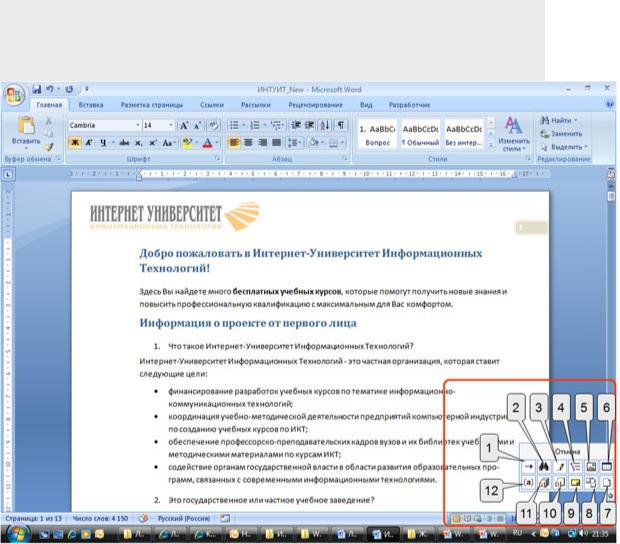Screen dimensions: 620x544
Task: Switch to the Рецензирование tab
Action: click(315, 105)
